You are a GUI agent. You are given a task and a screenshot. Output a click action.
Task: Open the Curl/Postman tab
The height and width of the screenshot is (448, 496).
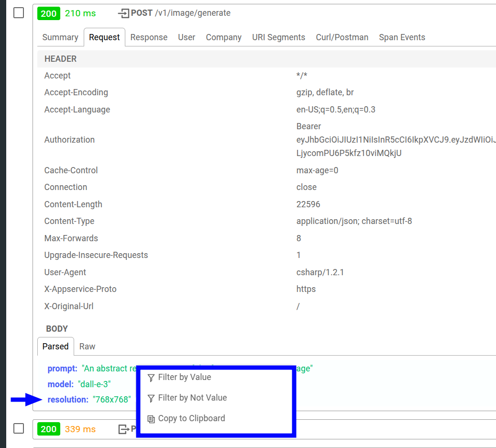342,37
